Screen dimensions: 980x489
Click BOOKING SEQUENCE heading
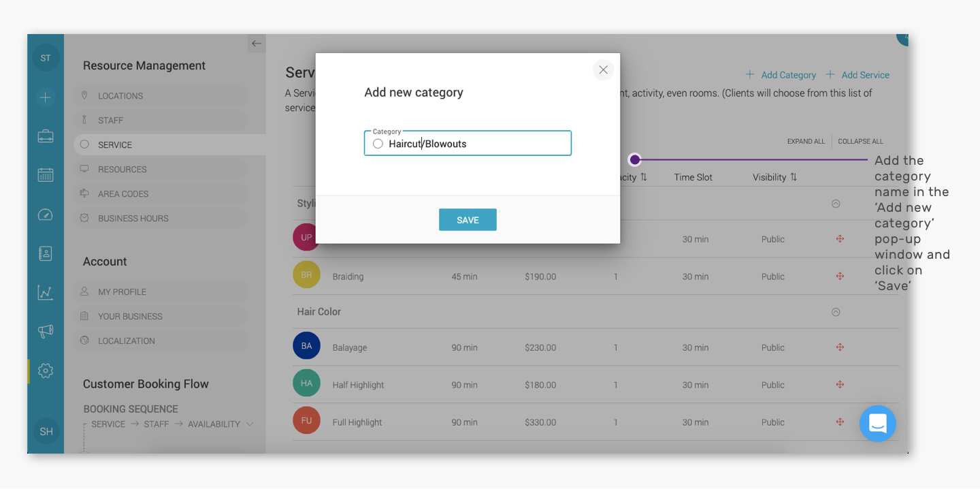tap(131, 409)
